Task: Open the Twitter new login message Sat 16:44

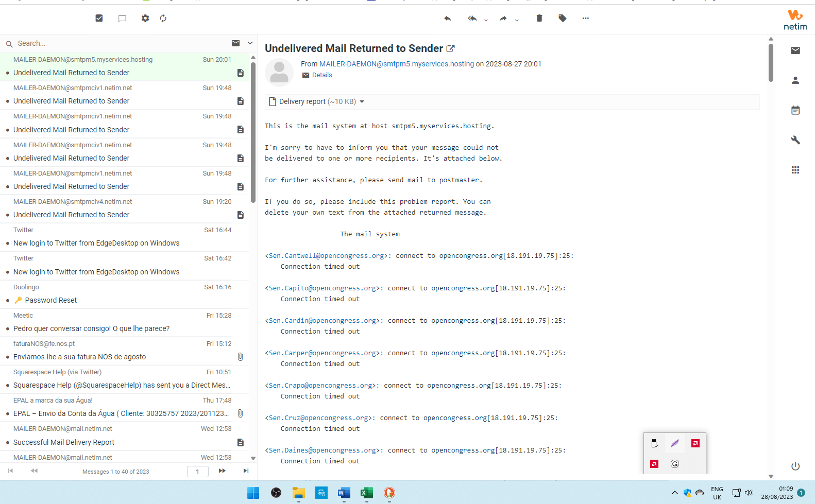Action: pos(125,237)
